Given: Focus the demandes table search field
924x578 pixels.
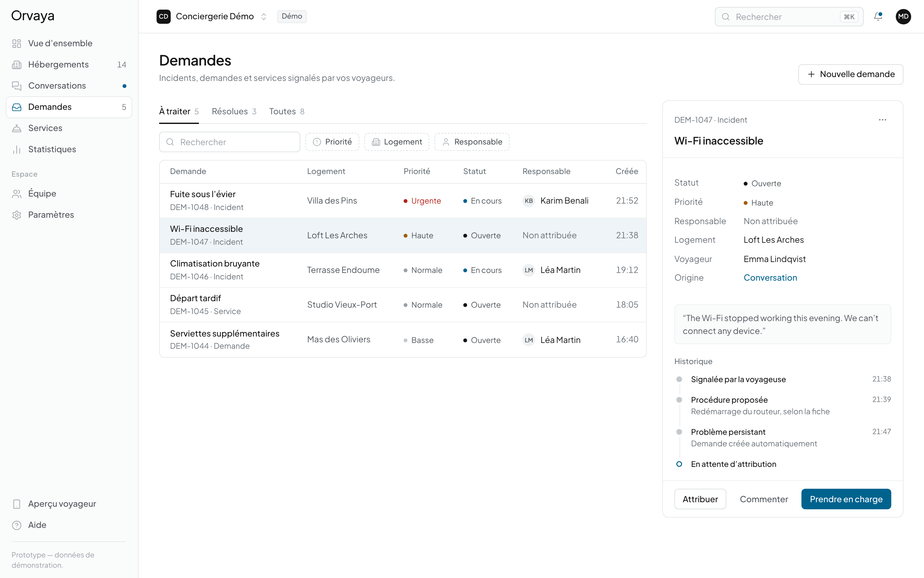Looking at the screenshot, I should pos(229,142).
